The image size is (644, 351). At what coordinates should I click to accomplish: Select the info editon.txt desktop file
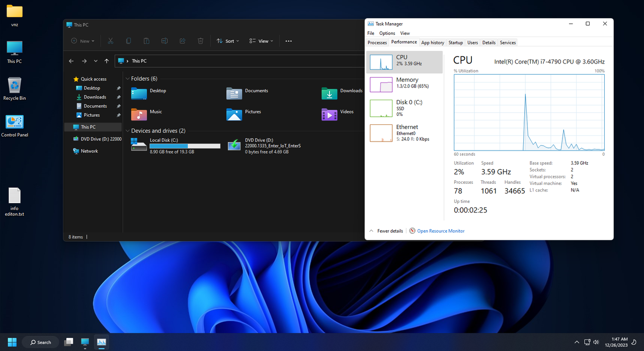coord(15,202)
